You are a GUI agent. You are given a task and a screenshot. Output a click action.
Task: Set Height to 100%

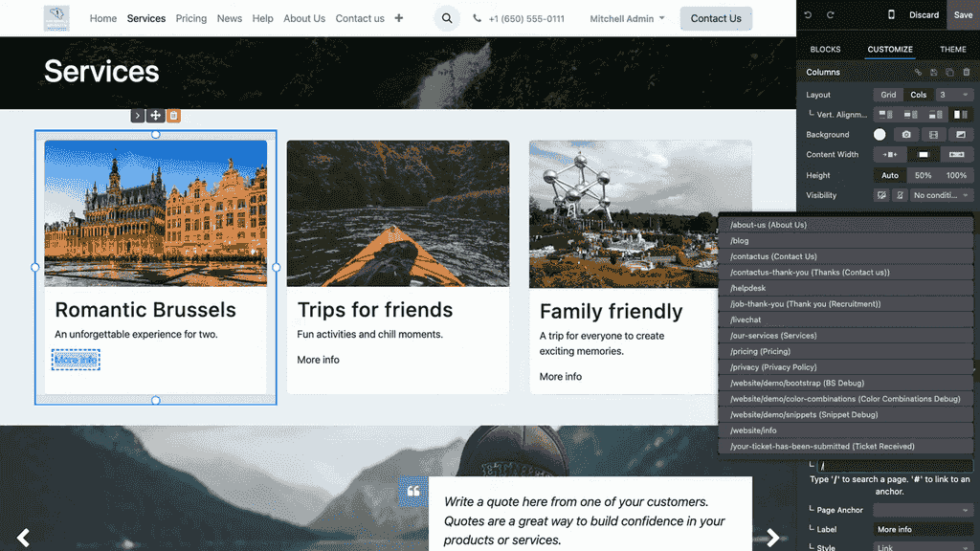[956, 175]
